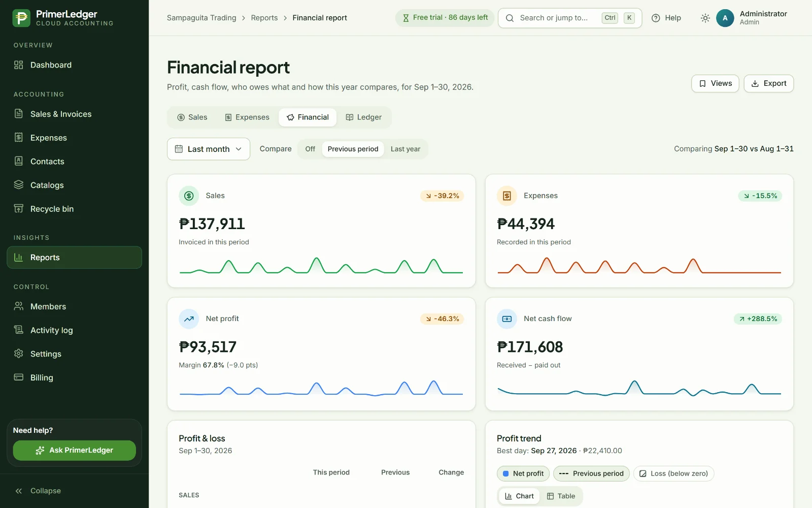Click the ₱137,911 sales total
812x508 pixels.
(212, 224)
